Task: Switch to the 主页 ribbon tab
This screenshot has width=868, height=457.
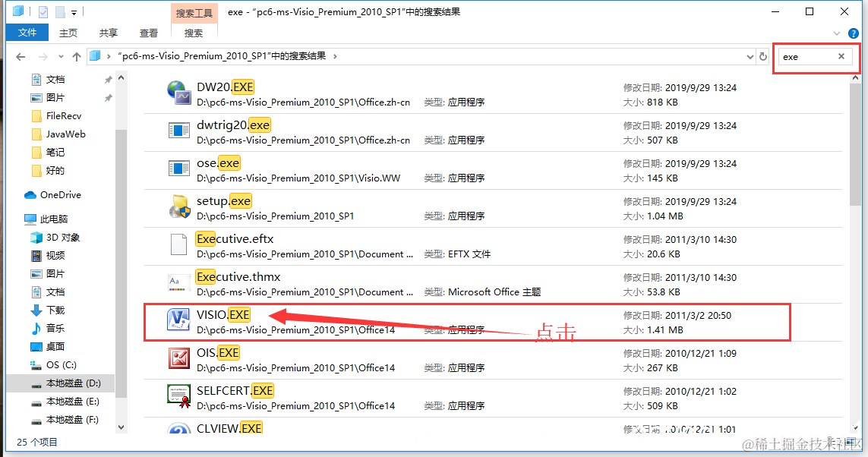Action: pyautogui.click(x=68, y=33)
